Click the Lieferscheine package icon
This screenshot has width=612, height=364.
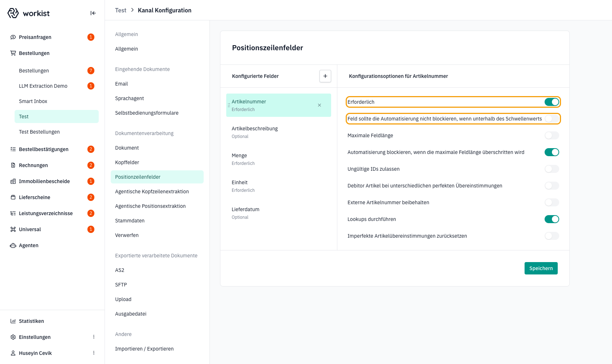(x=13, y=197)
